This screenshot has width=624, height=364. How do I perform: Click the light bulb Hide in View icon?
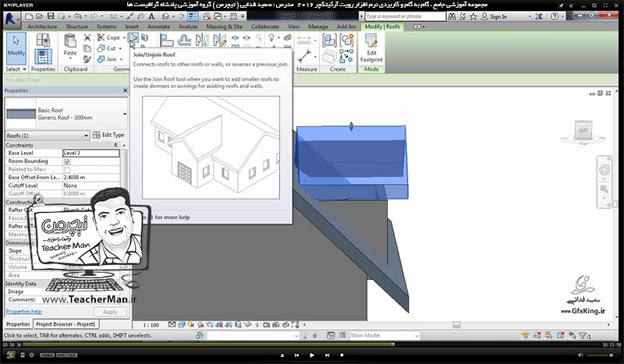tap(271, 37)
